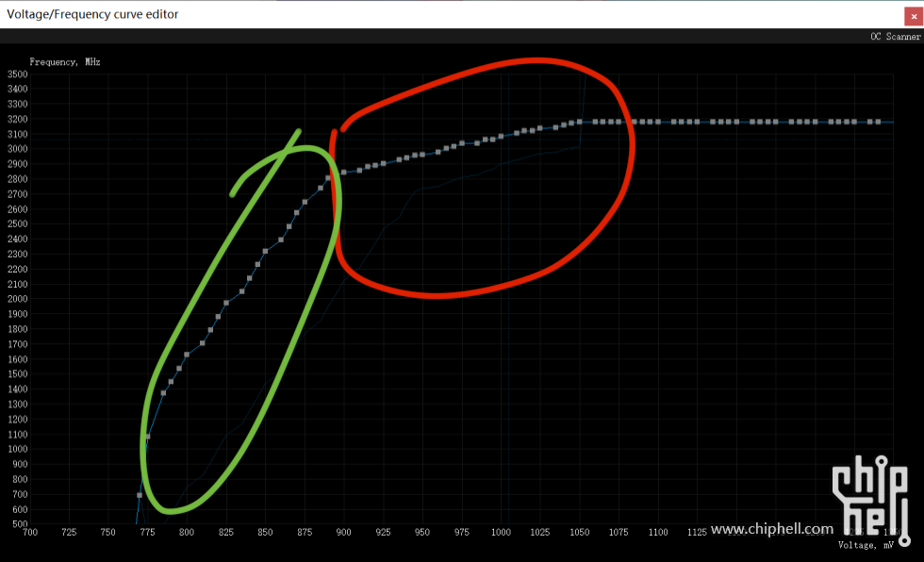
Task: Pick the curve point near 1375 MHz
Action: [163, 392]
